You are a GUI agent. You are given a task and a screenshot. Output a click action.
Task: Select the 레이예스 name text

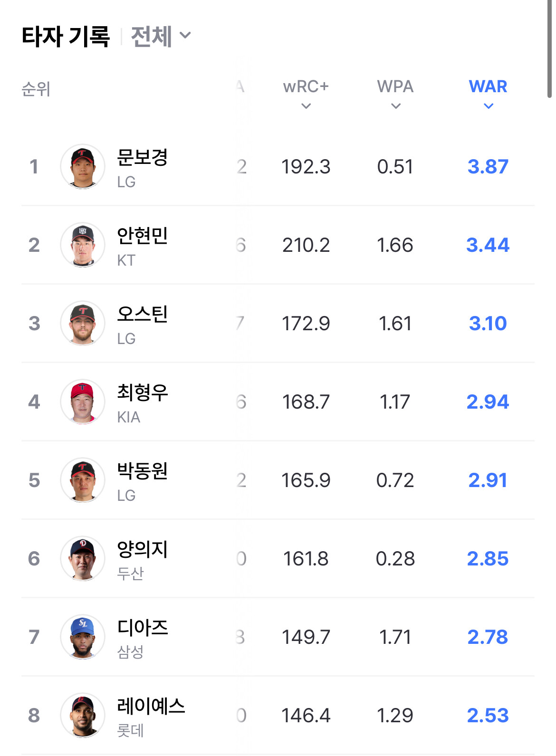pos(151,706)
